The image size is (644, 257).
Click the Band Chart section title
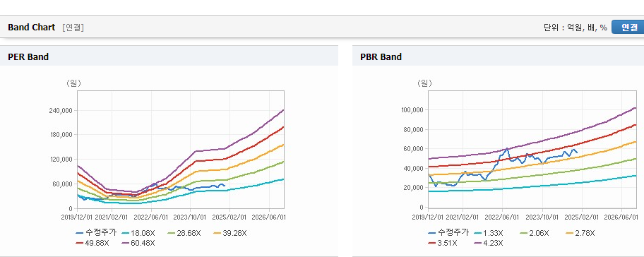point(31,28)
